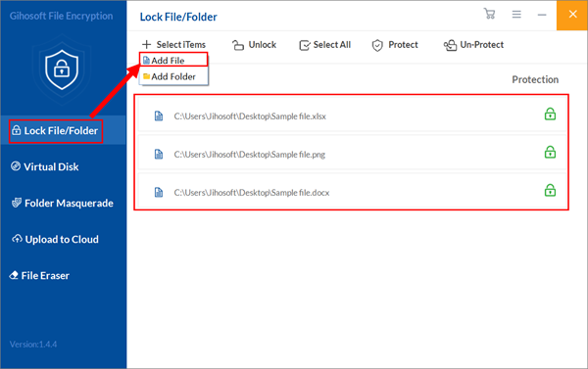The height and width of the screenshot is (369, 588).
Task: Click the Un-Protect icon
Action: click(x=450, y=45)
